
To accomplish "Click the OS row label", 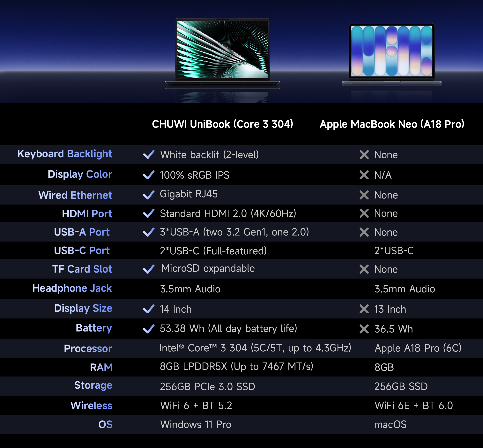I will pos(105,424).
